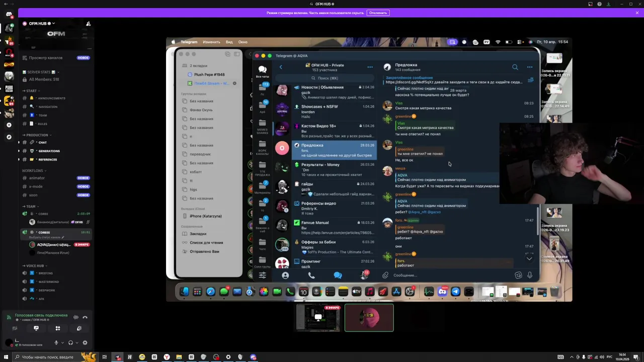Join the briefing voice channel
This screenshot has width=644, height=362.
pyautogui.click(x=55, y=273)
